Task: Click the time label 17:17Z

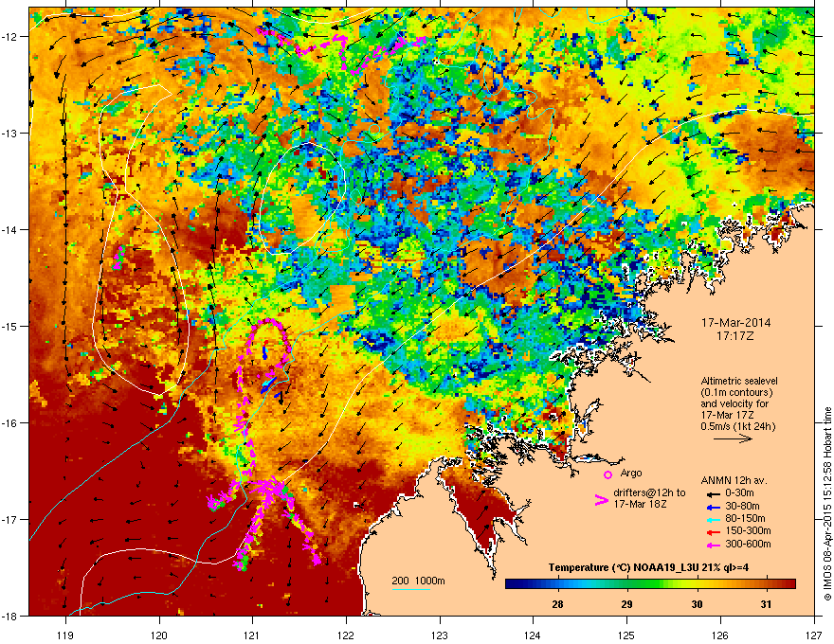Action: coord(735,336)
